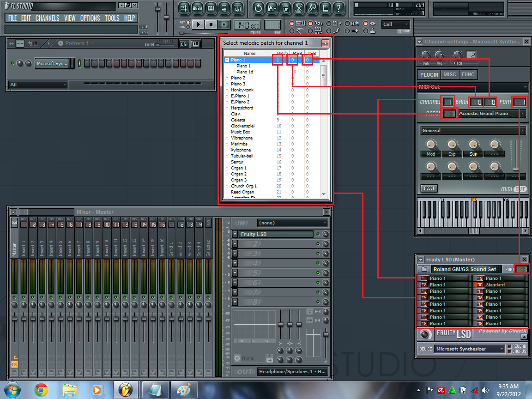Expand the Vibraphone patch group

[227, 138]
